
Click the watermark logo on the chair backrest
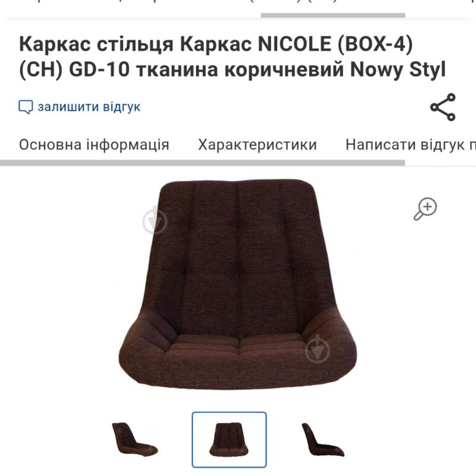click(155, 220)
